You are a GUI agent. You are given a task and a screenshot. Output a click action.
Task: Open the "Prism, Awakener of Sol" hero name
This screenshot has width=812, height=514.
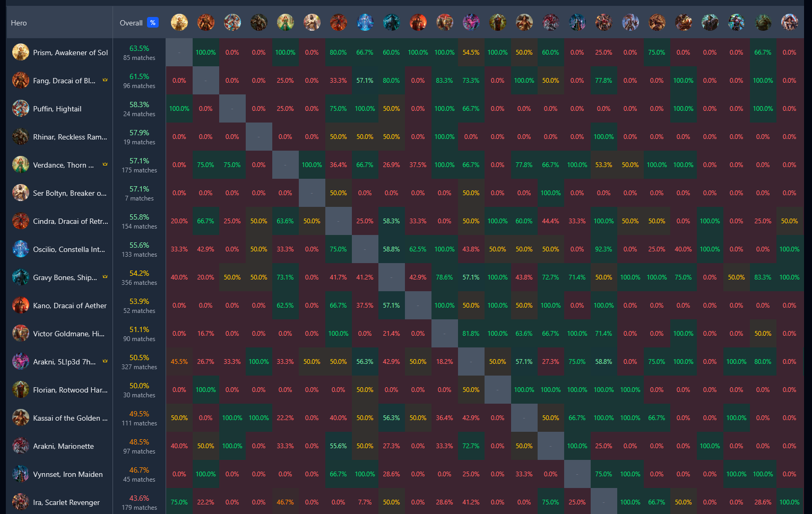point(71,53)
